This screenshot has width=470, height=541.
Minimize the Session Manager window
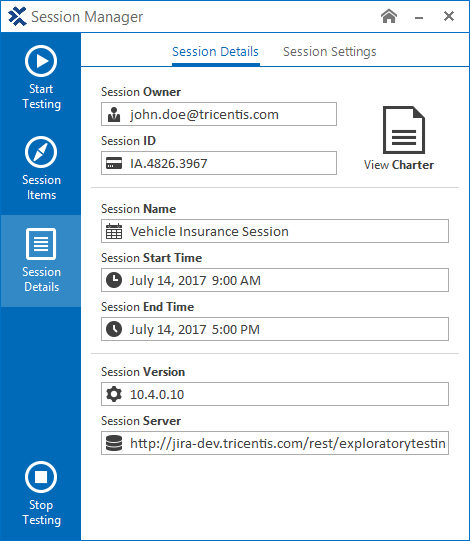coord(419,17)
